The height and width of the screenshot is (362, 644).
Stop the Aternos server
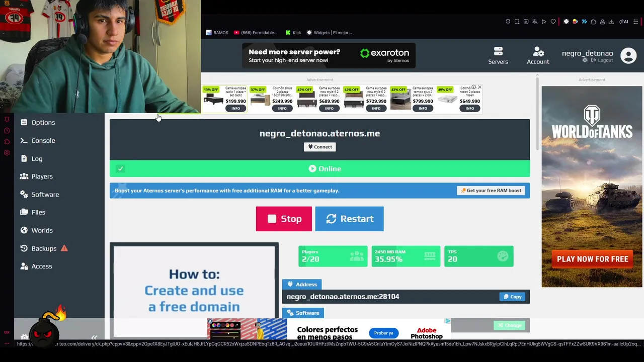tap(284, 219)
